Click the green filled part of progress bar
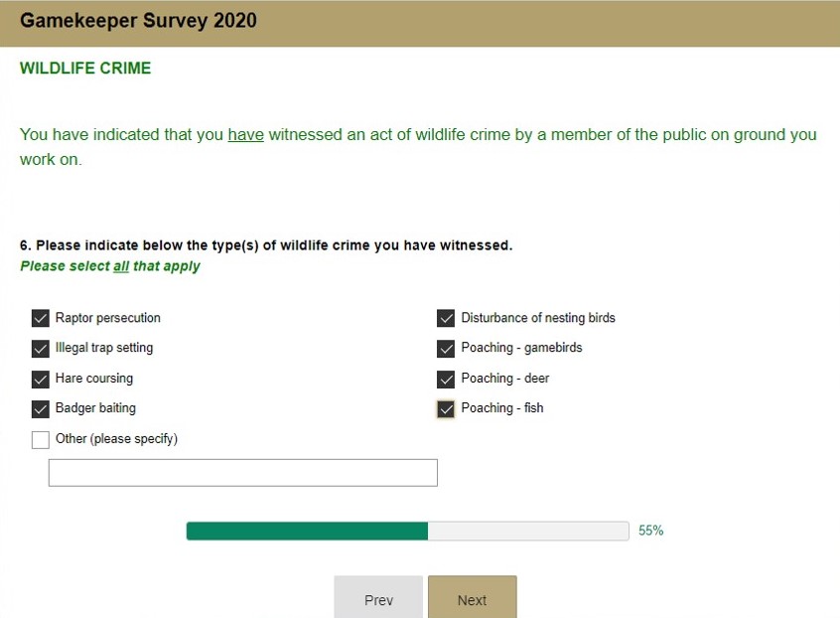The image size is (840, 618). click(307, 532)
